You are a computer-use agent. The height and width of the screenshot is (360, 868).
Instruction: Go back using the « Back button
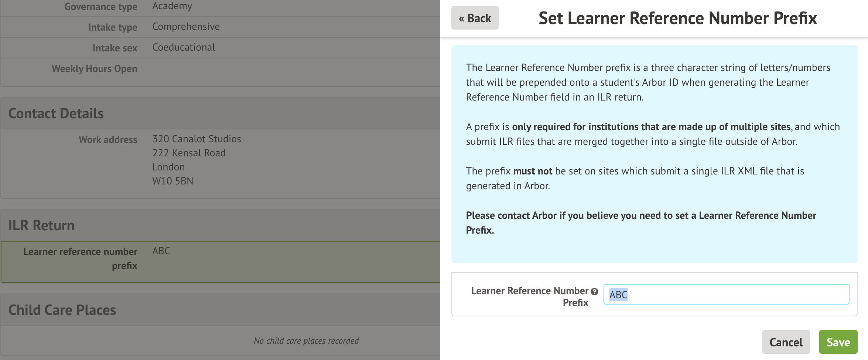pyautogui.click(x=475, y=18)
